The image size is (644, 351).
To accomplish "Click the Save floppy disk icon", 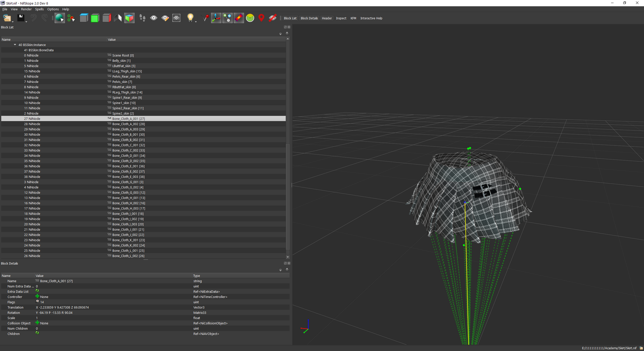I will (21, 18).
